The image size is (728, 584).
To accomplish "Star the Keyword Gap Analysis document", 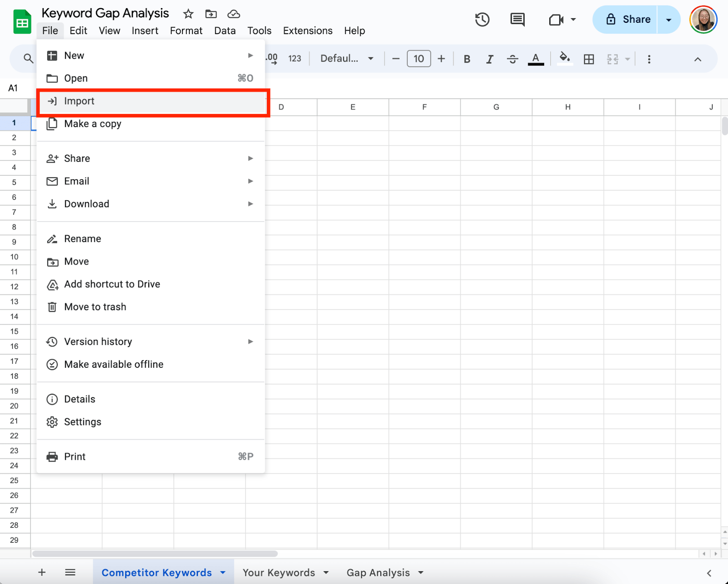I will [188, 14].
